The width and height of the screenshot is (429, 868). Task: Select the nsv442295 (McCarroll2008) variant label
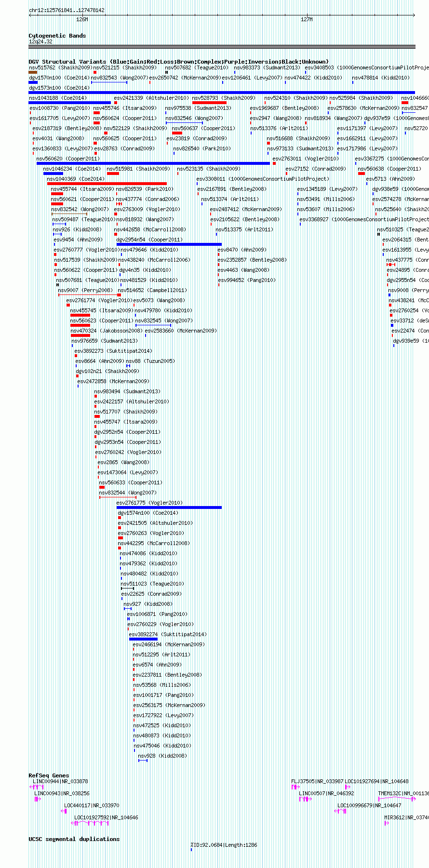point(154,543)
